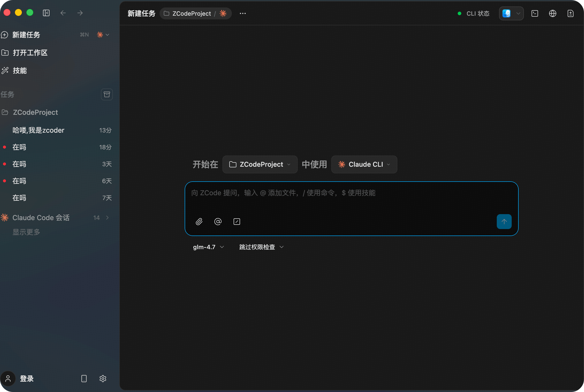Click the paperclip attach file icon
This screenshot has height=392, width=584.
199,222
